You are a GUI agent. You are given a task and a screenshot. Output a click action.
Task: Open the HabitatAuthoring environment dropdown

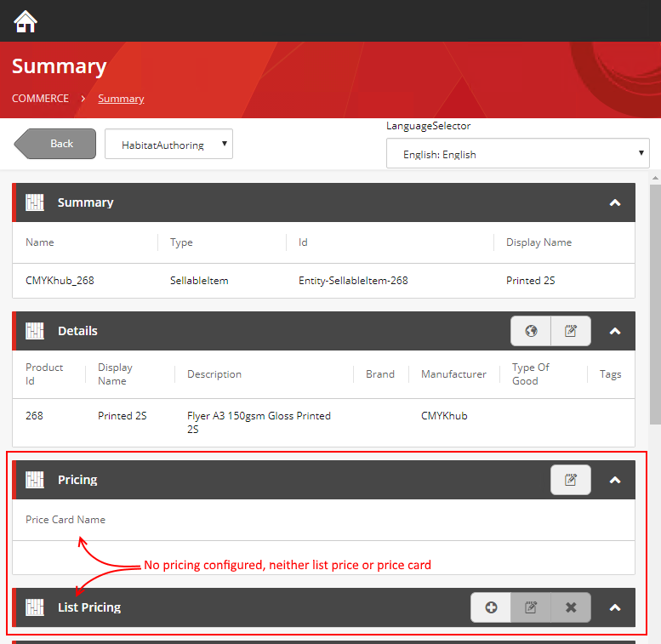point(168,145)
